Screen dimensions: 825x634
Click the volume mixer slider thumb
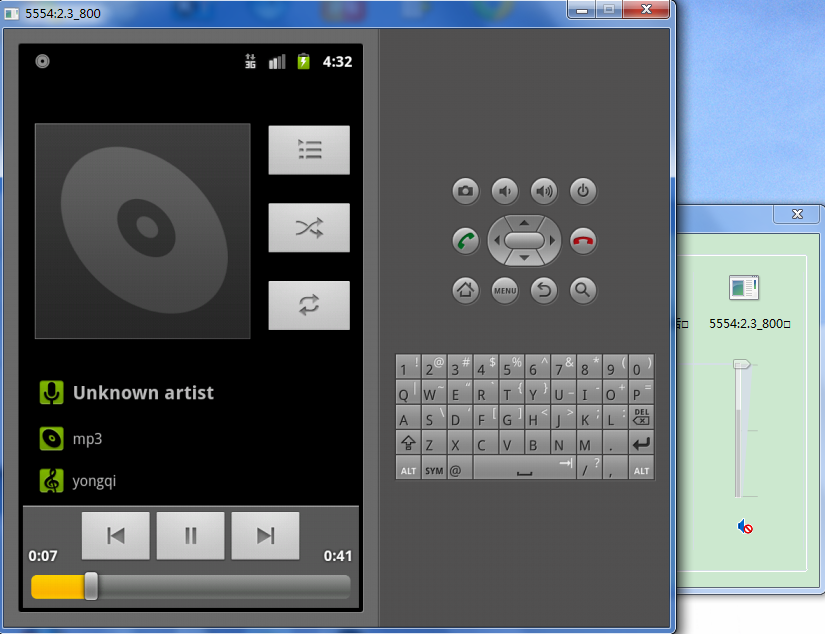click(741, 364)
